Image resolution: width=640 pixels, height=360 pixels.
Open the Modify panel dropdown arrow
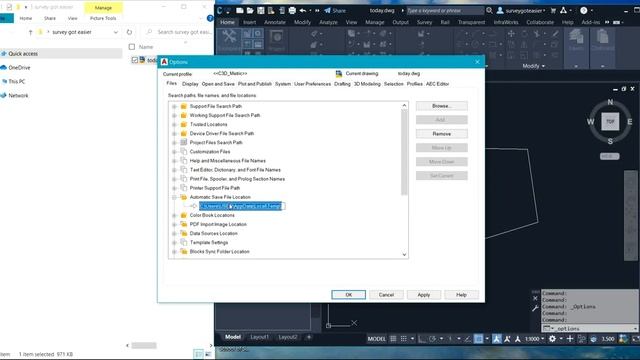543,66
